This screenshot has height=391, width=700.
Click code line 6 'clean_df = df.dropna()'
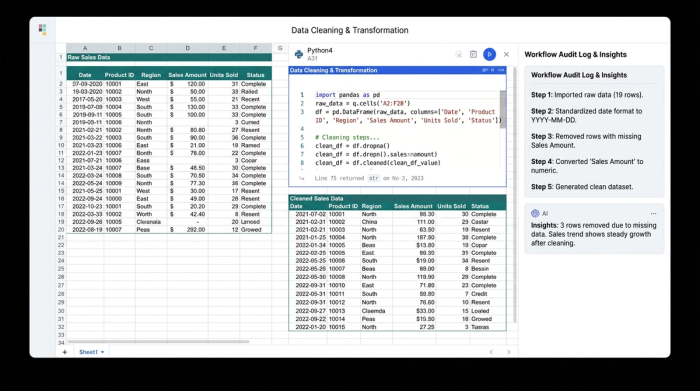click(x=353, y=146)
